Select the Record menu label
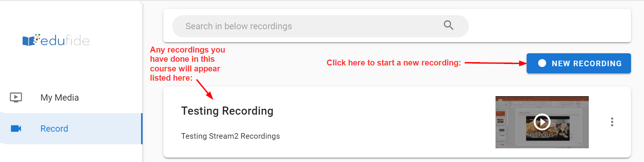This screenshot has width=644, height=162. pos(54,129)
